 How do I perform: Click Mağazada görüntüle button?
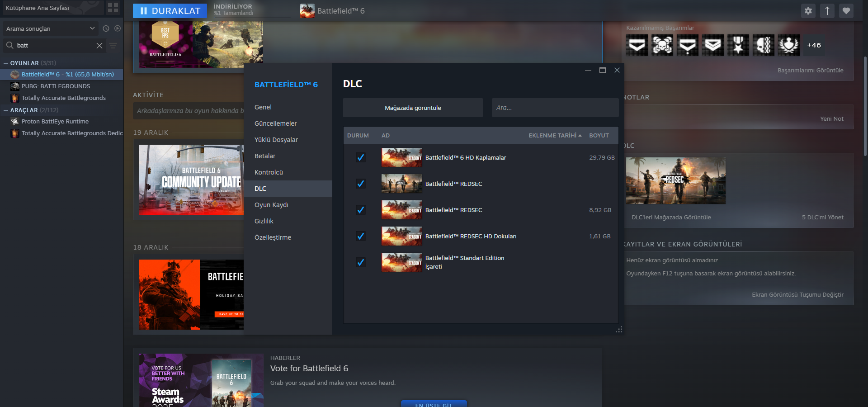coord(413,108)
